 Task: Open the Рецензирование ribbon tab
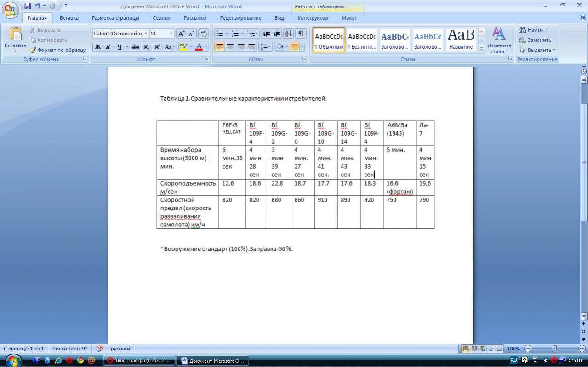click(x=240, y=18)
